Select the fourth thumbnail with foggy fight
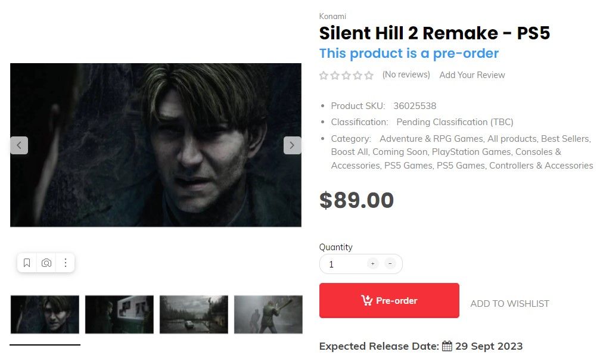The height and width of the screenshot is (364, 600). pyautogui.click(x=268, y=314)
